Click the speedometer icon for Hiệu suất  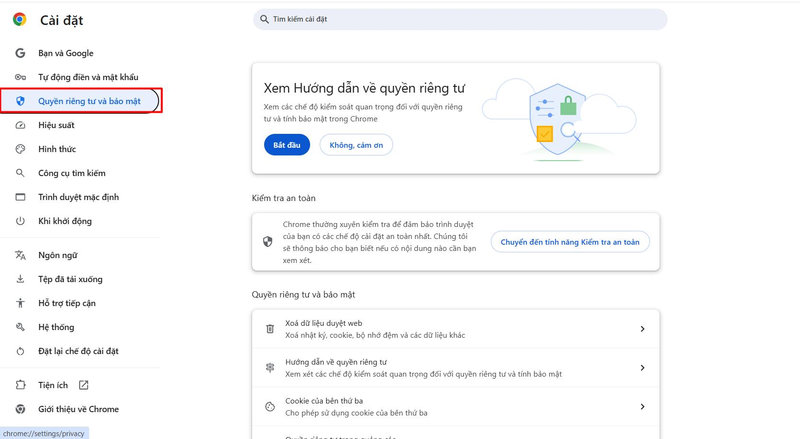click(x=20, y=125)
